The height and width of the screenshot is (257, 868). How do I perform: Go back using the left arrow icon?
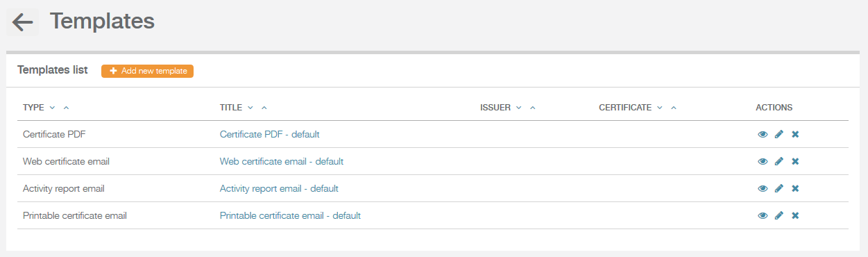click(x=22, y=22)
